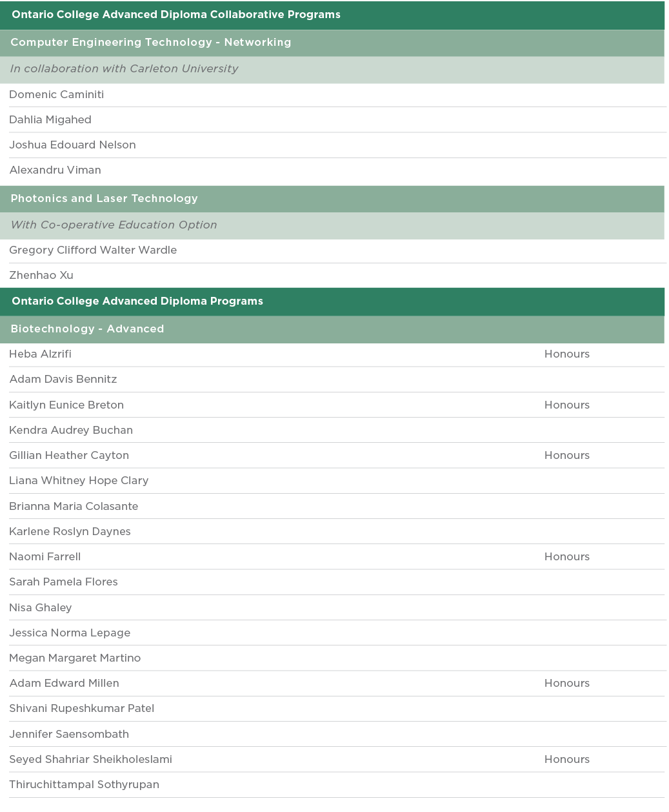Select the Biotechnology - Advanced section heading

coord(87,329)
